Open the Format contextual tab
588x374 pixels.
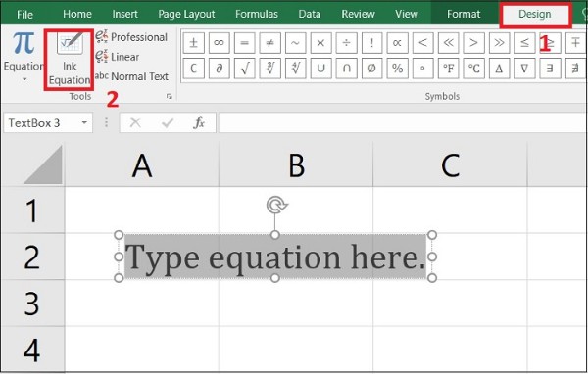(x=464, y=15)
